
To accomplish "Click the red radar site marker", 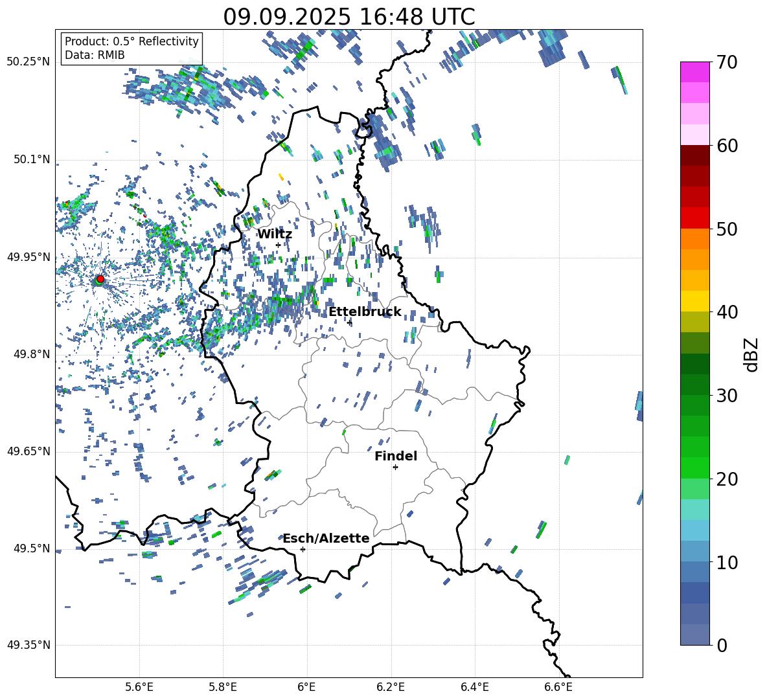I will 100,279.
